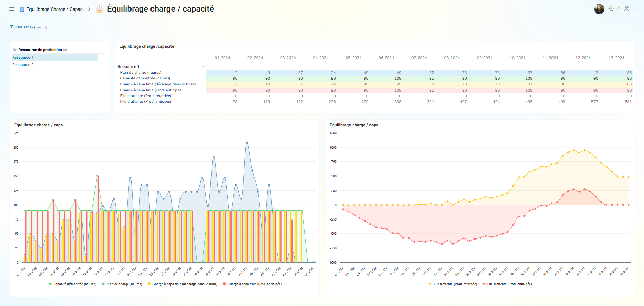This screenshot has height=306, width=644.
Task: Select Ressource 2 in the resource list
Action: 23,65
